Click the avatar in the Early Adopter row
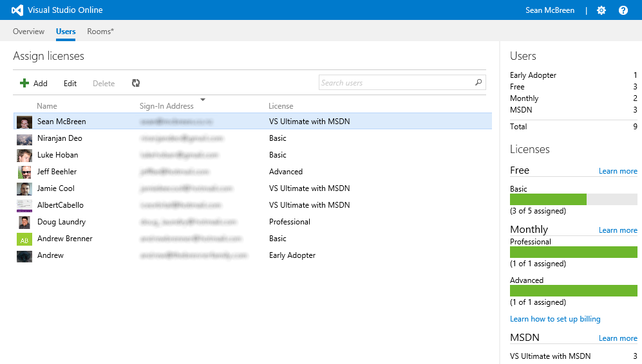642x364 pixels. pos(24,256)
